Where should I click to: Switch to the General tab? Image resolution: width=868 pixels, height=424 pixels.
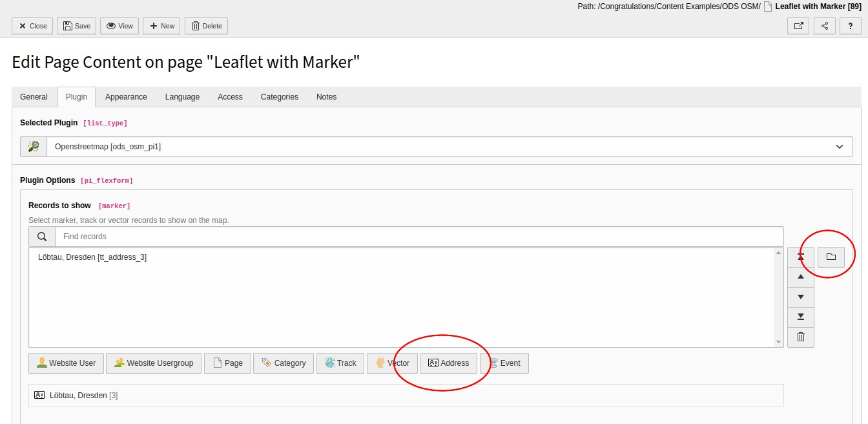pyautogui.click(x=34, y=97)
